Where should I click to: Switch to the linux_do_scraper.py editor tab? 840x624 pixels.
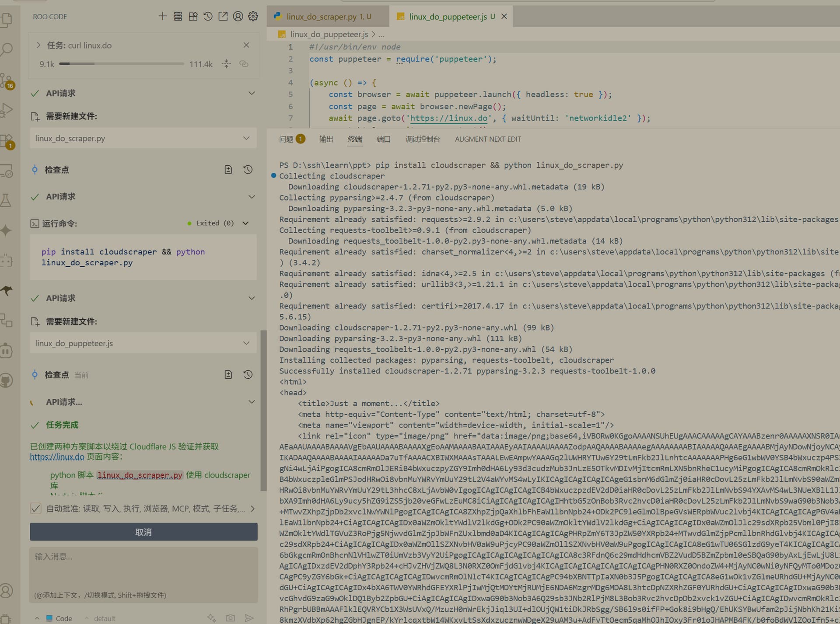(327, 17)
